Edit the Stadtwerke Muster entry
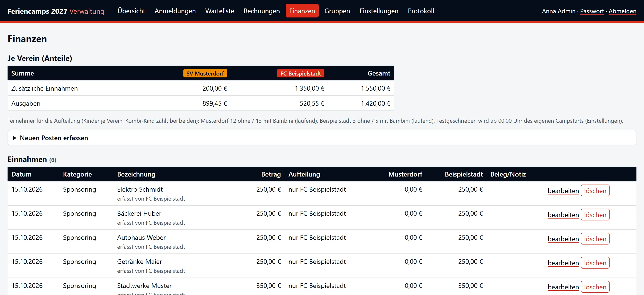This screenshot has width=644, height=295. [x=563, y=287]
